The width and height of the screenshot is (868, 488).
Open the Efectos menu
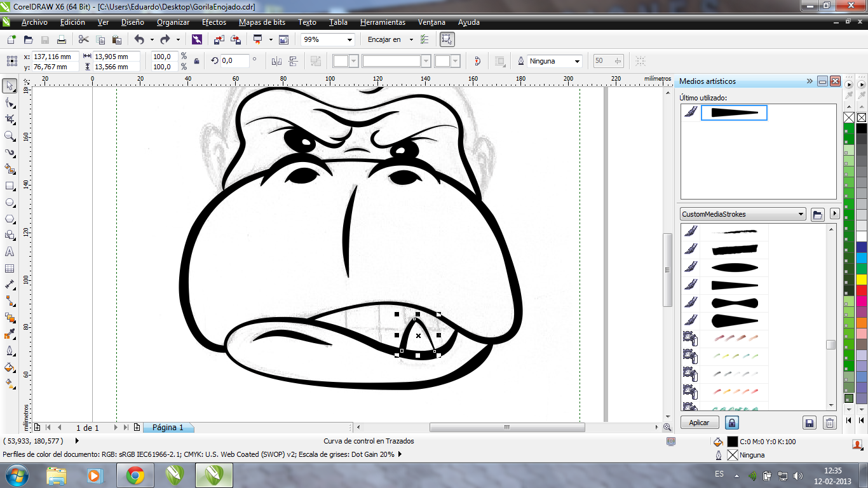214,22
